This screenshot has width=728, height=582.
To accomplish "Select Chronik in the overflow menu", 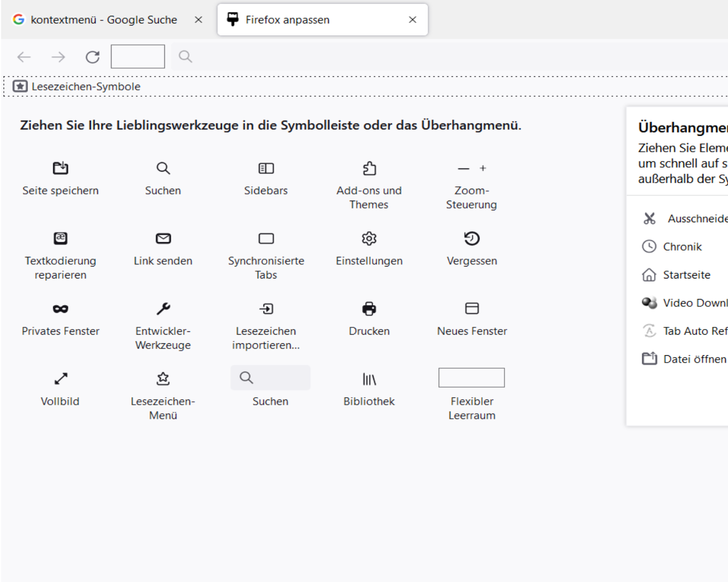I will click(682, 247).
